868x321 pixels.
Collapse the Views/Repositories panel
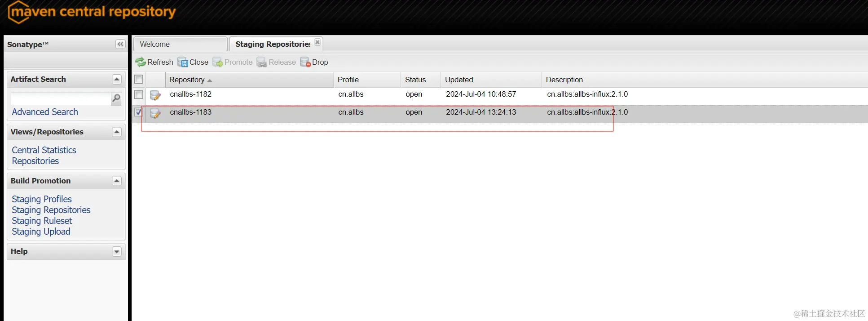point(117,132)
